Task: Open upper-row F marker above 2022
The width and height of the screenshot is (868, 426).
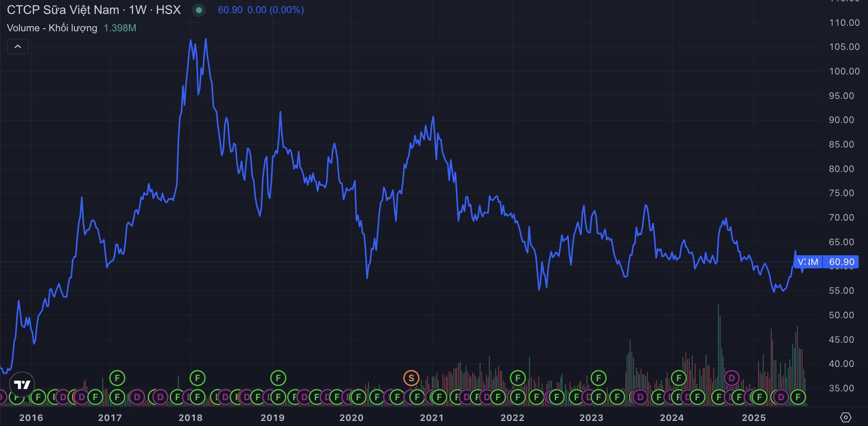Action: click(518, 378)
